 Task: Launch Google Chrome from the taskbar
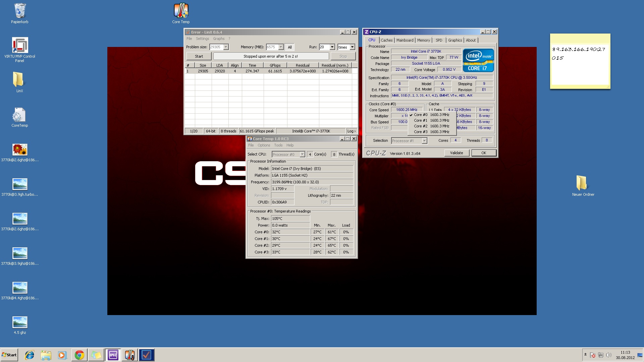click(79, 355)
